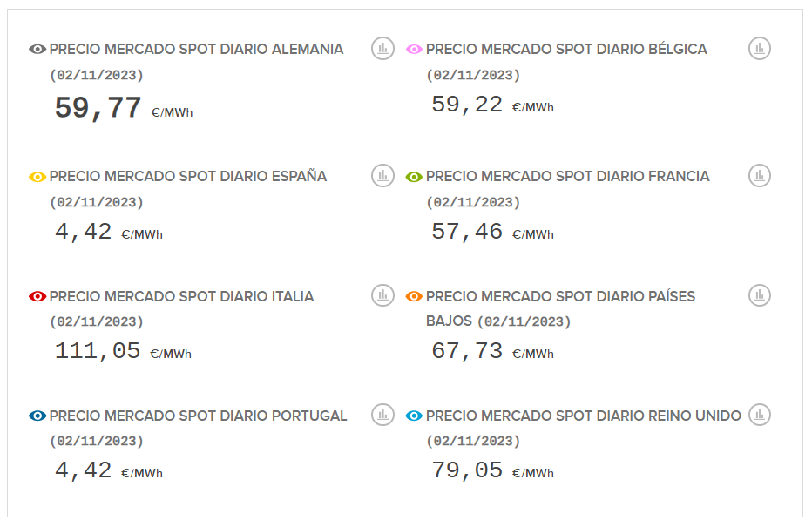Open chart icon for Bélgica spot price
The width and height of the screenshot is (812, 527).
(760, 49)
